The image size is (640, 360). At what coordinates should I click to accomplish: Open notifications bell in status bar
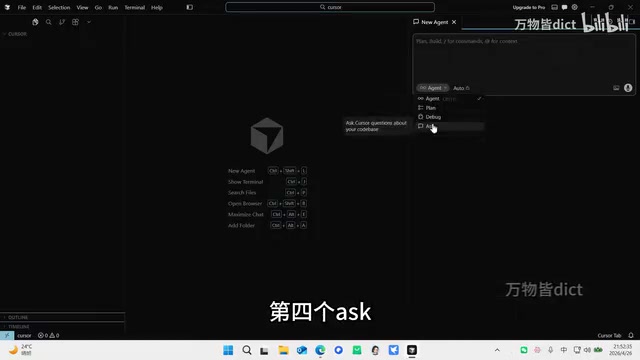pyautogui.click(x=631, y=335)
